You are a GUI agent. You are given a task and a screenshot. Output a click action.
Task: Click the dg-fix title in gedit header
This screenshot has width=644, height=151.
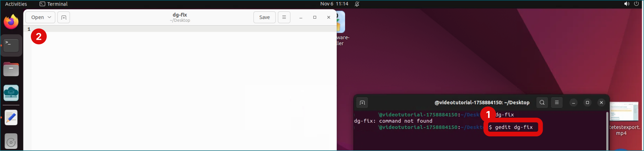tap(180, 15)
